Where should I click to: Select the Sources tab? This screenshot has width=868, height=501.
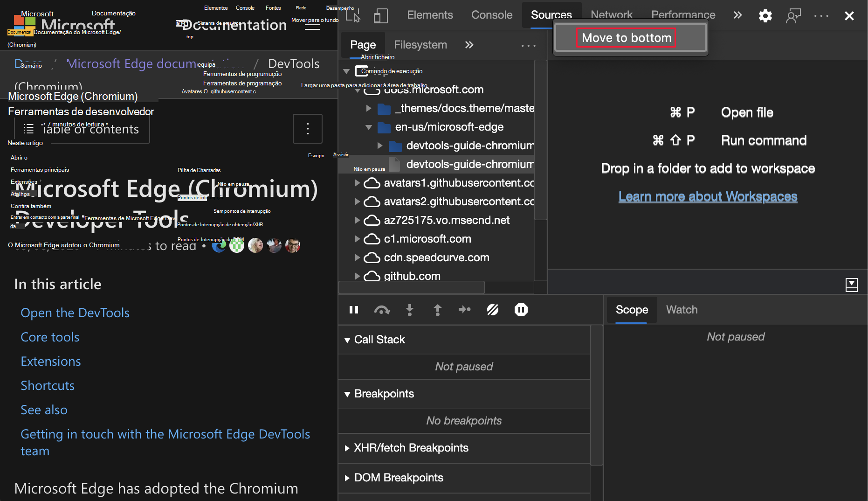point(551,15)
